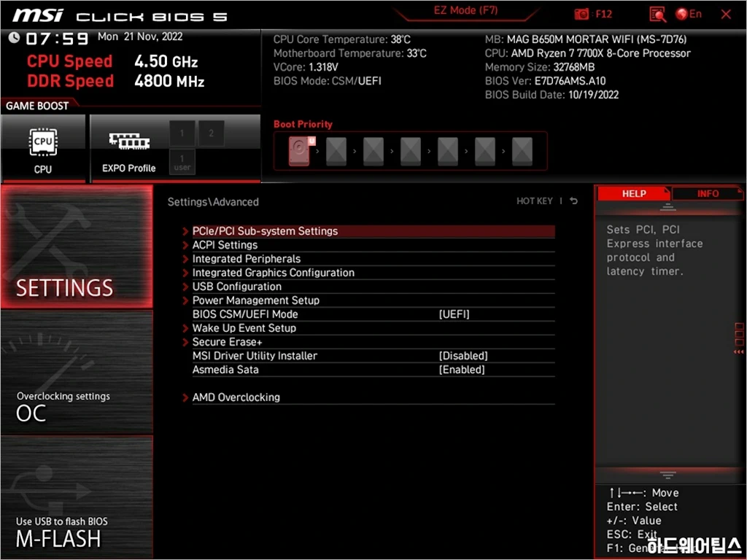Screen dimensions: 747x560
Task: Switch to EZ Mode (F7)
Action: coord(465,10)
